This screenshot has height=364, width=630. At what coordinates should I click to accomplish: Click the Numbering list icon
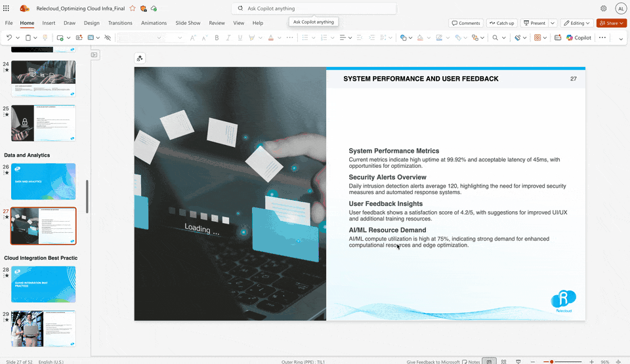coord(324,38)
